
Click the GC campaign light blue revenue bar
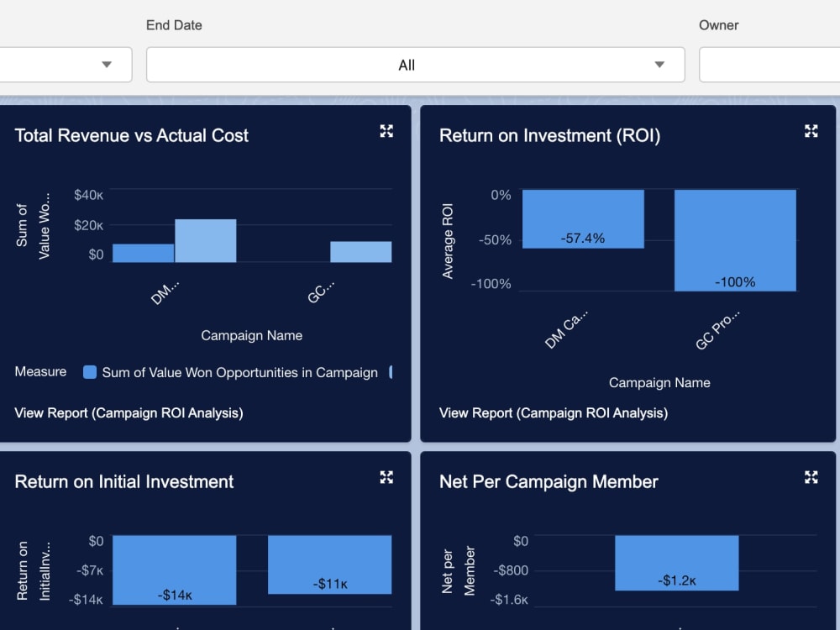click(360, 252)
